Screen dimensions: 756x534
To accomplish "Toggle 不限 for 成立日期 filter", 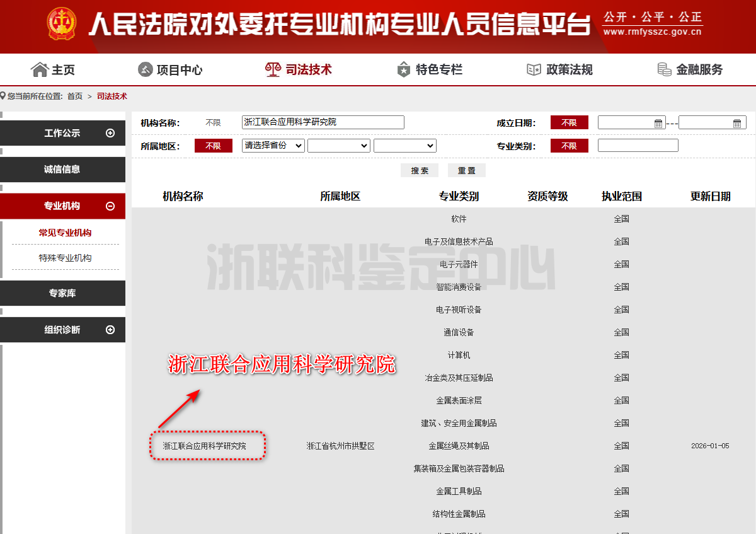I will pos(569,122).
